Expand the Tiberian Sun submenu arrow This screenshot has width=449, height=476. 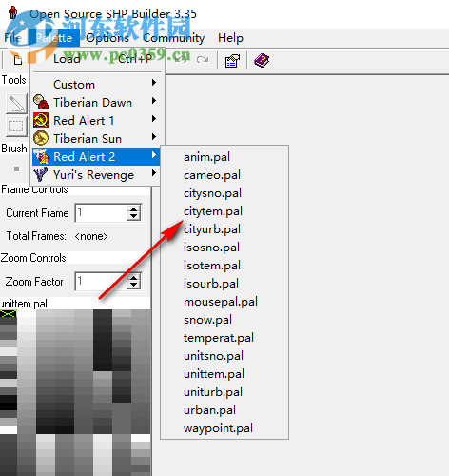(x=154, y=137)
